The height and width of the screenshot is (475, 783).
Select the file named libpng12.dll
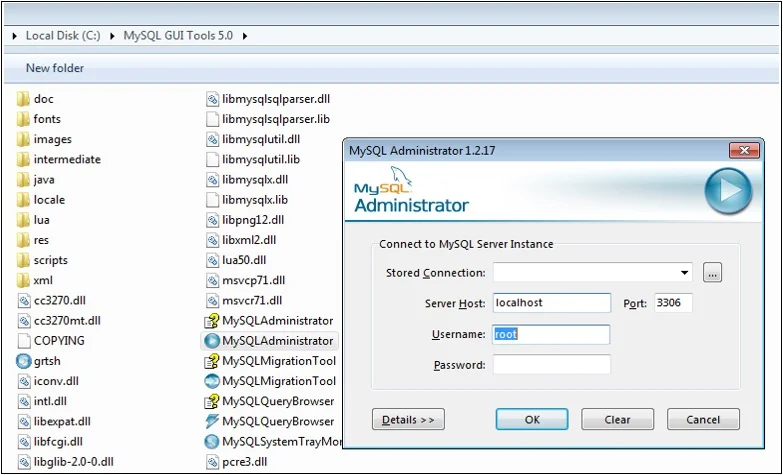[253, 220]
